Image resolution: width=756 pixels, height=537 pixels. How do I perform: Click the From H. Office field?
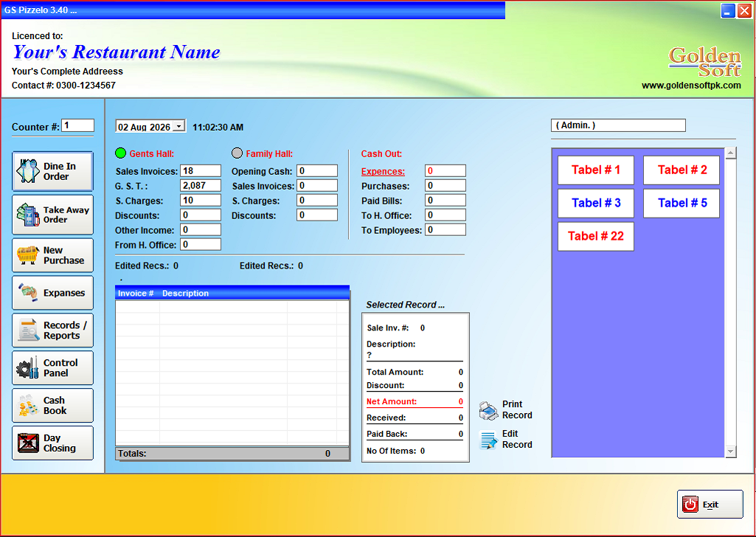coord(201,244)
